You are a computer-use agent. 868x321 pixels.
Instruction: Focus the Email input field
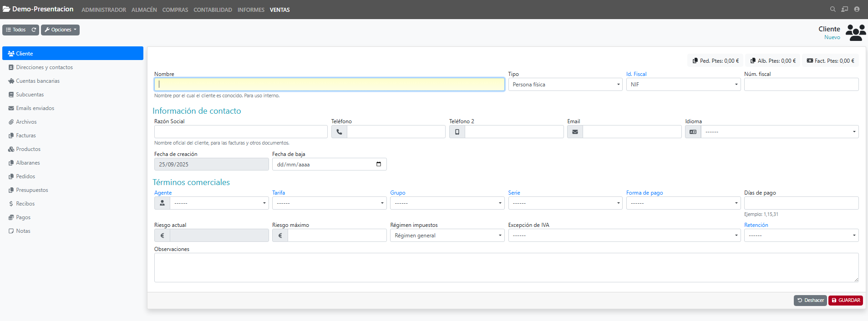[x=632, y=132]
